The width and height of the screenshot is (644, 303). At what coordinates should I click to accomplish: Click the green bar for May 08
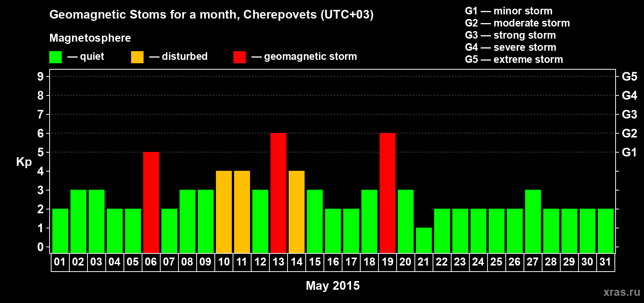tap(188, 221)
